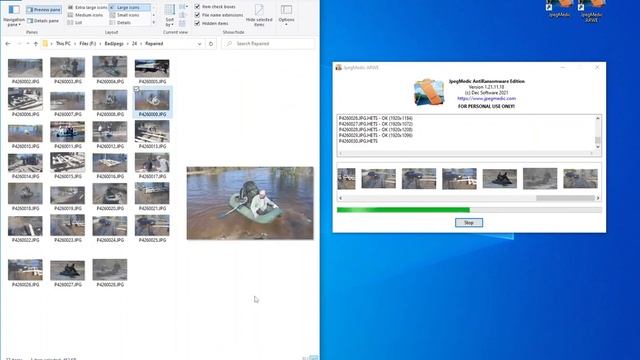Open the JpegMedic ARWE desktop shortcut
The image size is (640, 360).
tap(591, 11)
